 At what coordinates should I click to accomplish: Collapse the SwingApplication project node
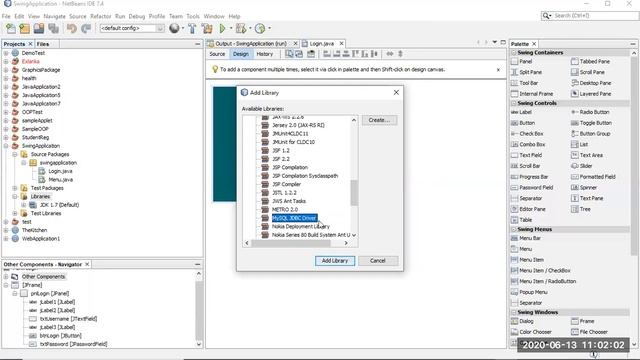6,146
